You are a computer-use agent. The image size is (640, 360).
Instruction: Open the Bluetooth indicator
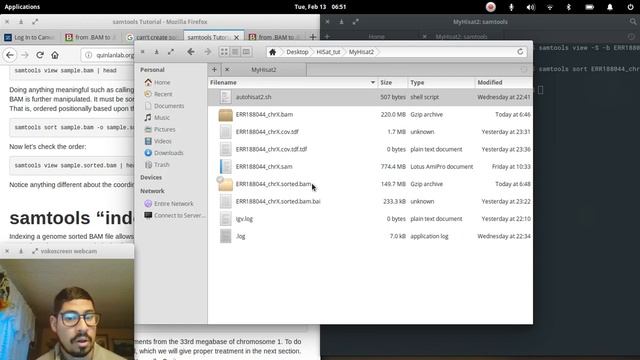[569, 7]
